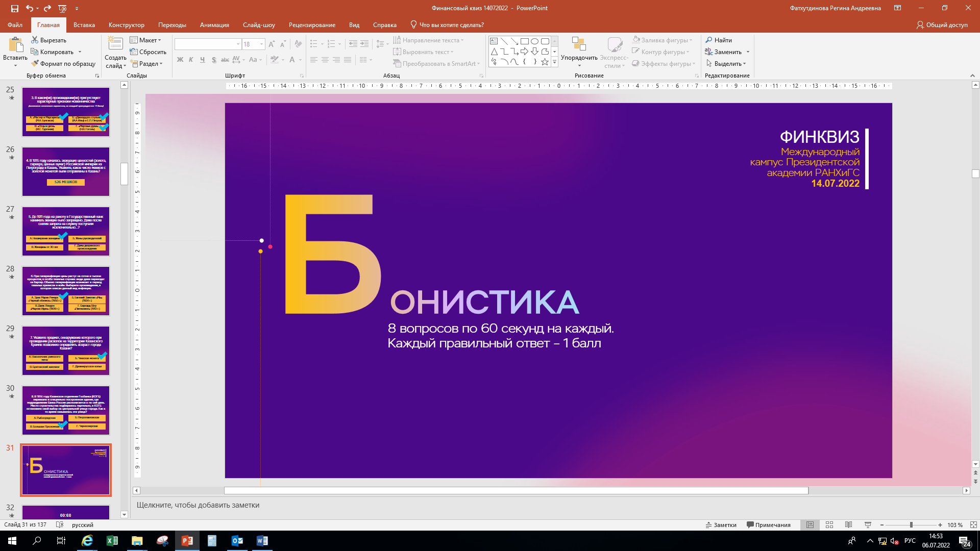Open font name dropdown
980x551 pixels.
pyautogui.click(x=238, y=44)
